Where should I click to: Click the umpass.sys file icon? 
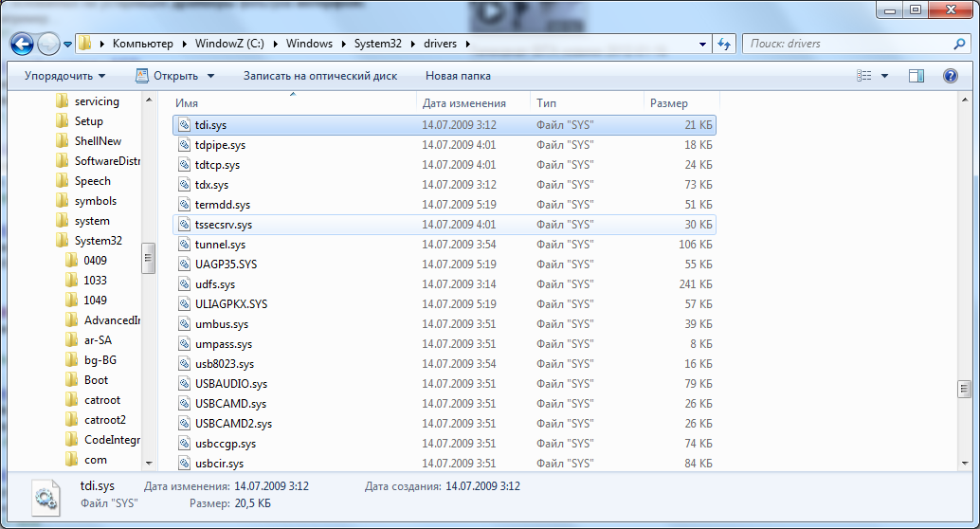point(184,344)
